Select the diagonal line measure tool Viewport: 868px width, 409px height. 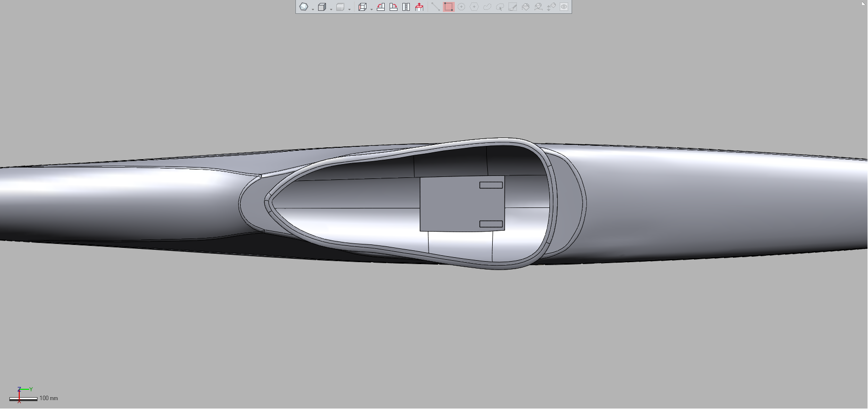tap(435, 7)
